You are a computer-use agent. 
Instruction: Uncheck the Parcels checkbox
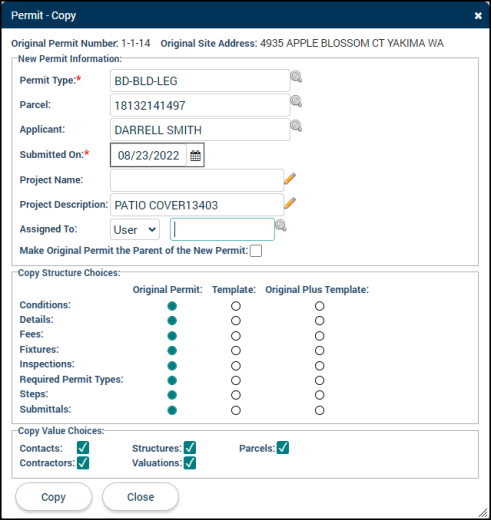(x=283, y=448)
